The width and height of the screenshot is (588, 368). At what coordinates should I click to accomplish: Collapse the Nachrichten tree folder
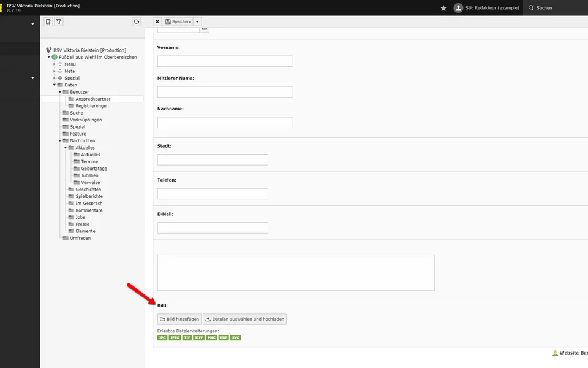[x=60, y=141]
